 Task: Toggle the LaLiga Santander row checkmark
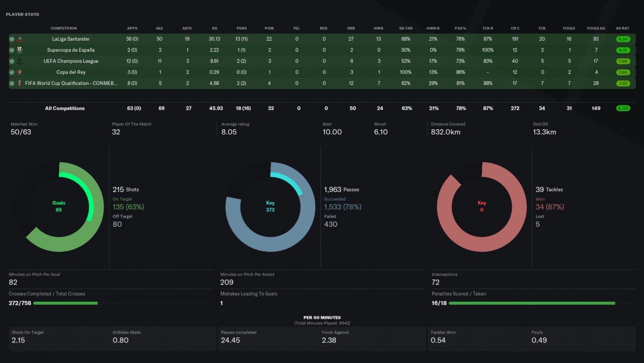(x=12, y=39)
